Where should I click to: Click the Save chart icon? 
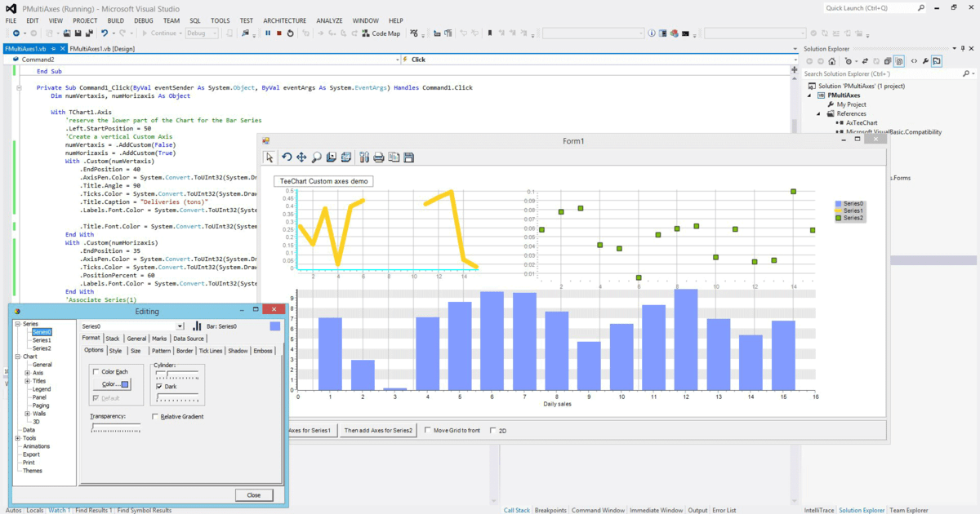coord(408,157)
